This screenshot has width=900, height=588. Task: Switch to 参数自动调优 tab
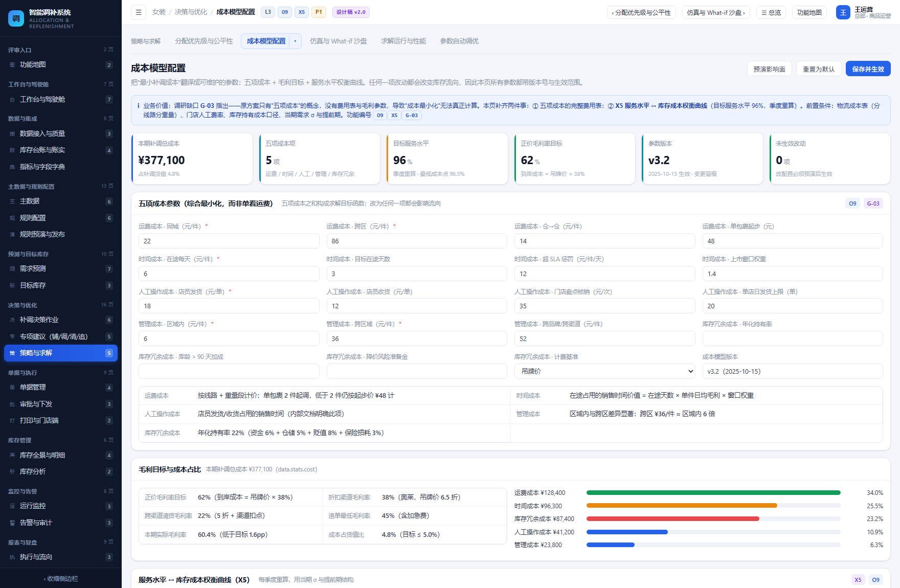tap(459, 41)
